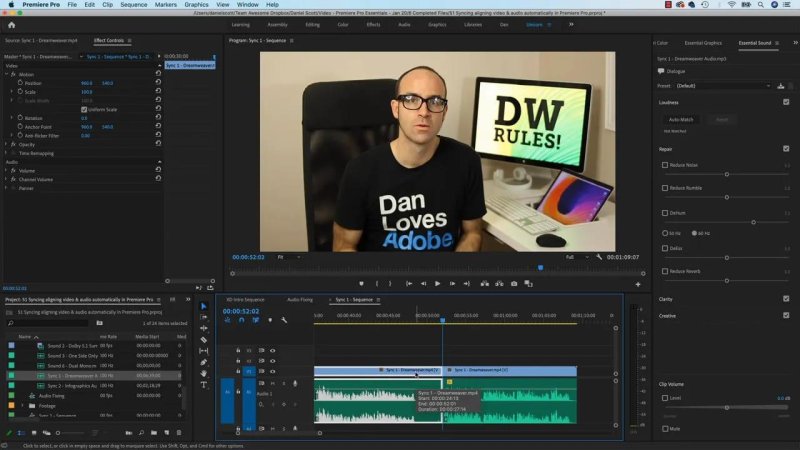Screen dimensions: 800x450
Task: Step back one frame
Action: [423, 284]
